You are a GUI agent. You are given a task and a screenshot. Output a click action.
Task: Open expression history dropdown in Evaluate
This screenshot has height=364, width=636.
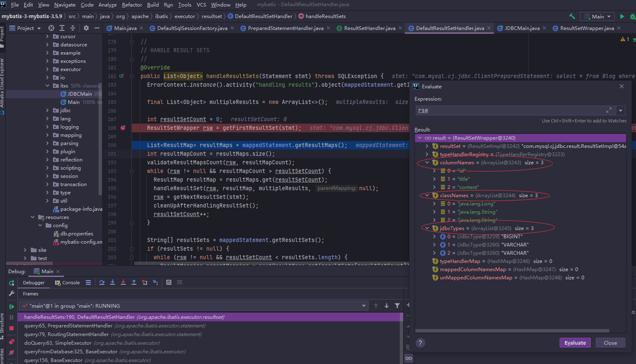tap(621, 111)
